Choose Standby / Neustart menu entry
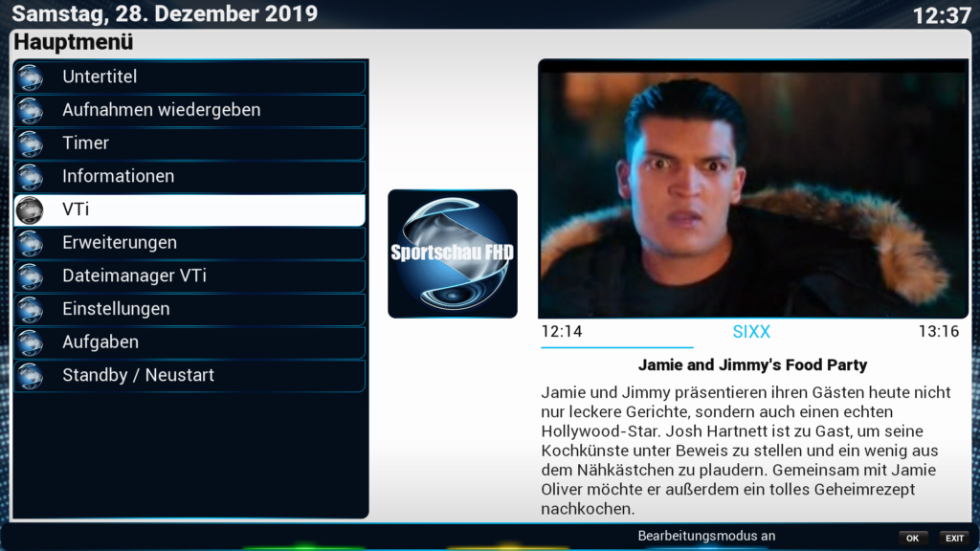 pyautogui.click(x=189, y=375)
